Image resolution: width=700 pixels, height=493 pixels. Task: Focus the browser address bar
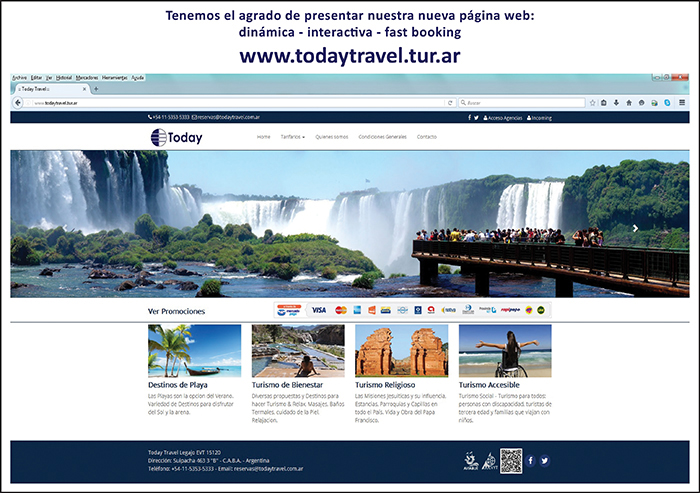tap(236, 103)
